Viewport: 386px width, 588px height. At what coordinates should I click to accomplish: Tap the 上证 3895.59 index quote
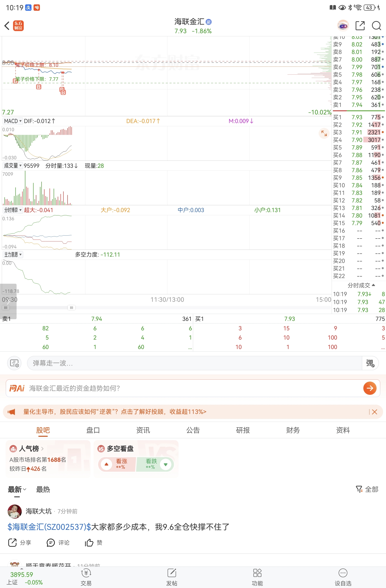(x=24, y=578)
